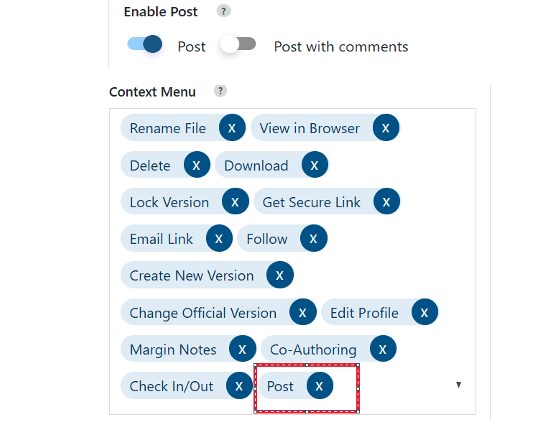This screenshot has height=421, width=544.
Task: Click X on the Delete tag
Action: pos(197,165)
